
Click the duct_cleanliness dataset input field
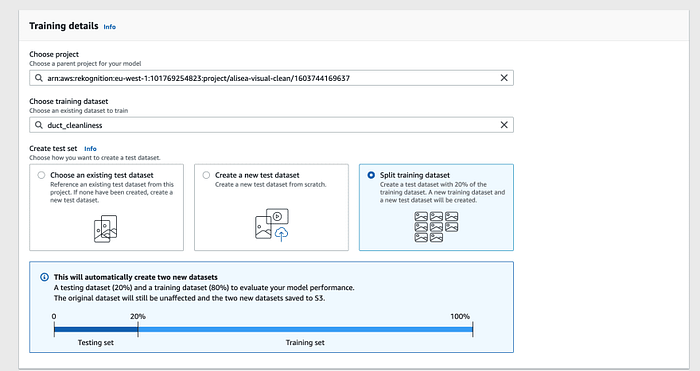(271, 125)
